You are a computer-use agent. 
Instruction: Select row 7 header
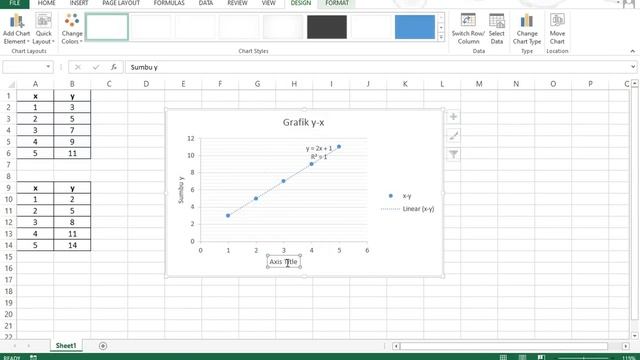[8, 165]
